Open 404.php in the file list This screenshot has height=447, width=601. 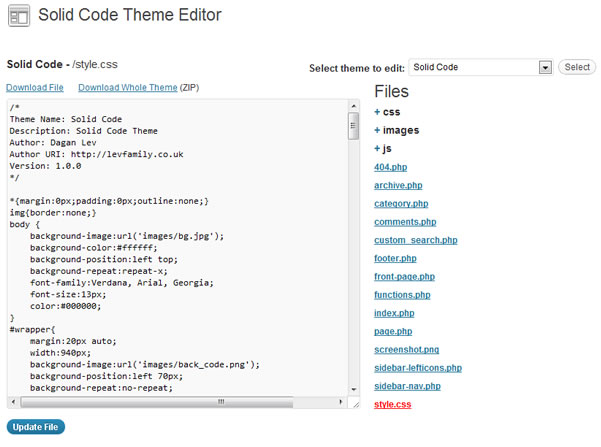(x=391, y=167)
